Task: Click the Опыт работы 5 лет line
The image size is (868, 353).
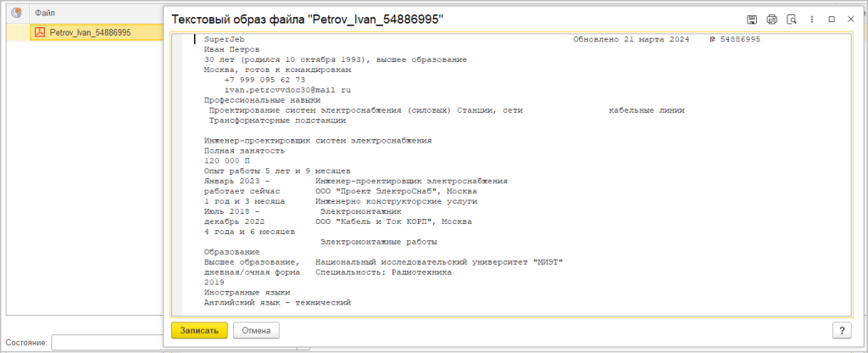Action: click(x=277, y=170)
